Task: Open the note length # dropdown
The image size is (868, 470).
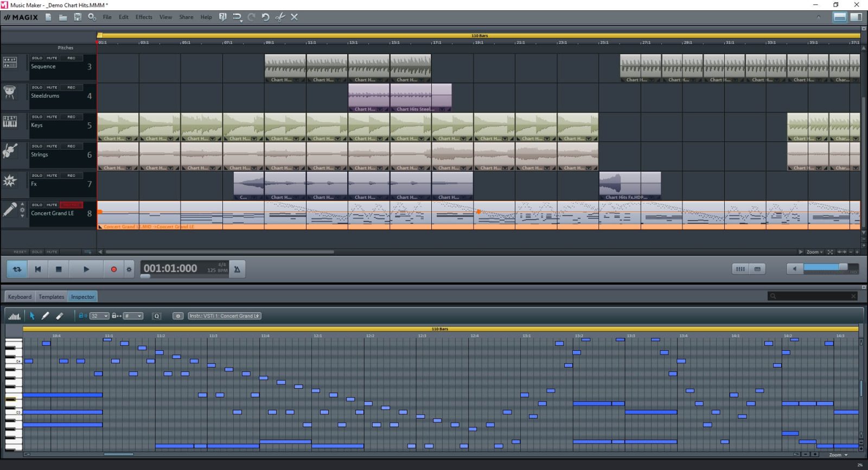Action: [133, 316]
